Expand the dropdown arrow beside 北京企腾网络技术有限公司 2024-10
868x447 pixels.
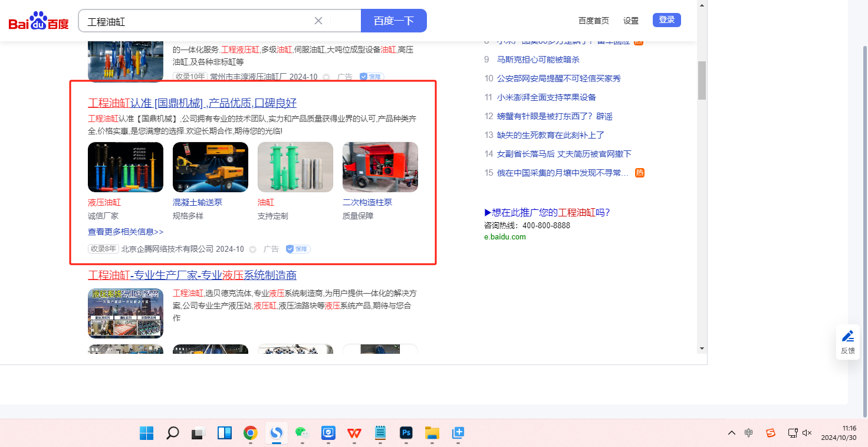pos(253,249)
